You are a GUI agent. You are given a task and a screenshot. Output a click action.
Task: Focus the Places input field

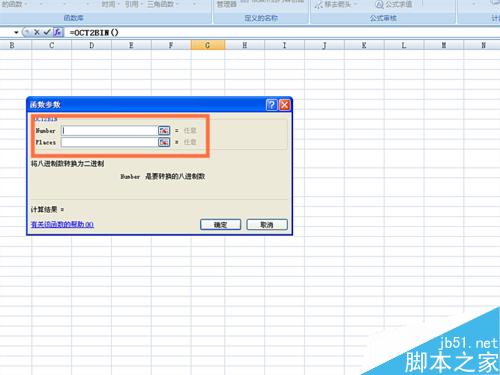pyautogui.click(x=109, y=142)
